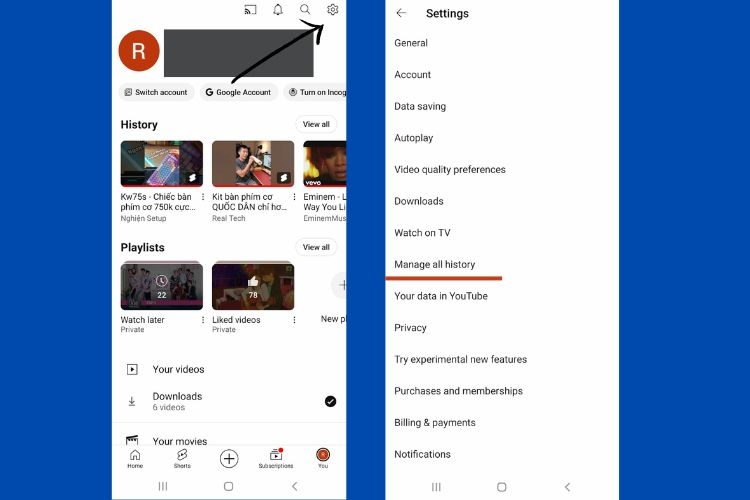Viewport: 750px width, 500px height.
Task: Open the Cast to device icon
Action: pyautogui.click(x=250, y=10)
